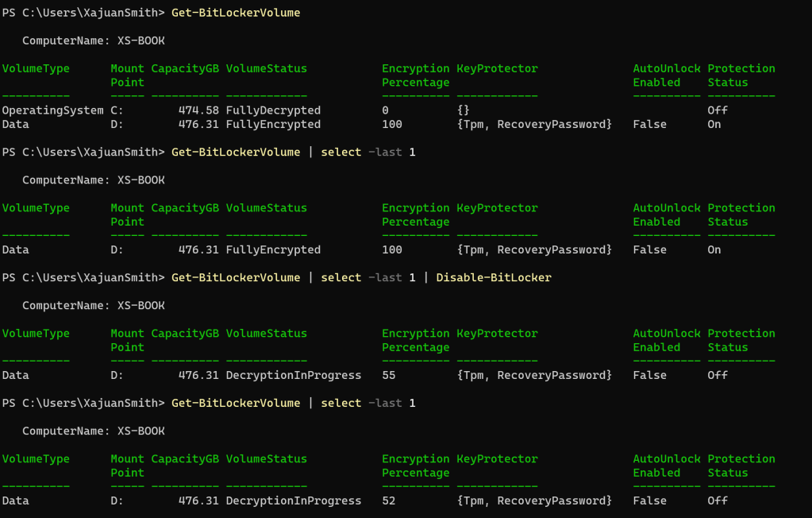This screenshot has height=518, width=812.
Task: Click Get-BitLockerVolume in the first unpiped command
Action: [x=236, y=13]
